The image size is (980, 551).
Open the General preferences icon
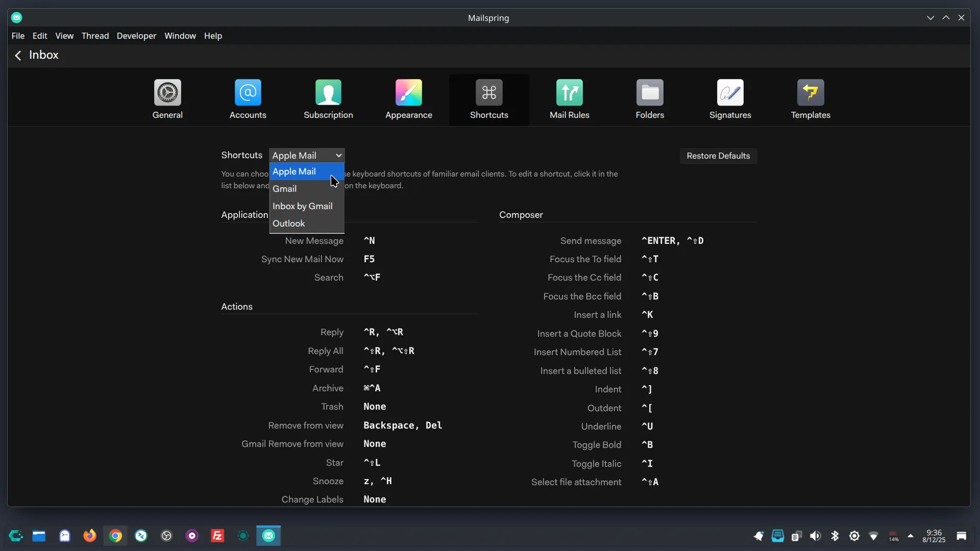[x=167, y=93]
